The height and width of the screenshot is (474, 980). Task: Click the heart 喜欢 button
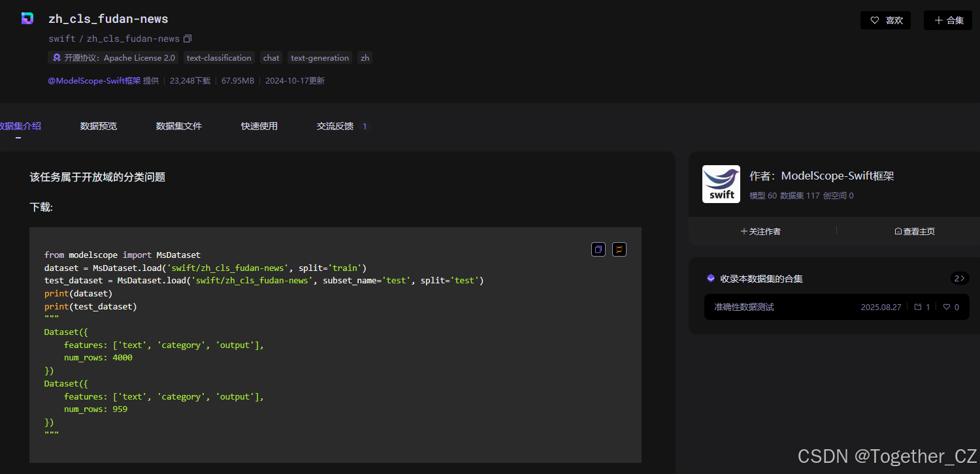click(x=885, y=20)
